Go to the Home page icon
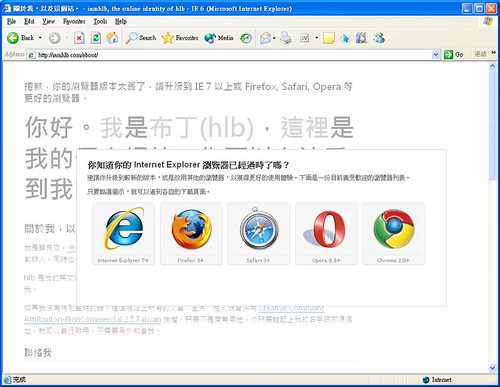The height and width of the screenshot is (387, 500). pos(112,38)
